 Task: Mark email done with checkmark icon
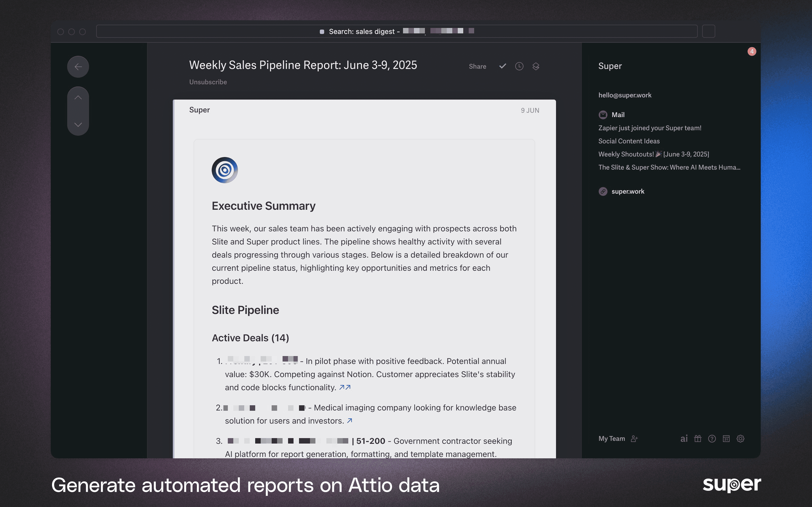pos(502,66)
